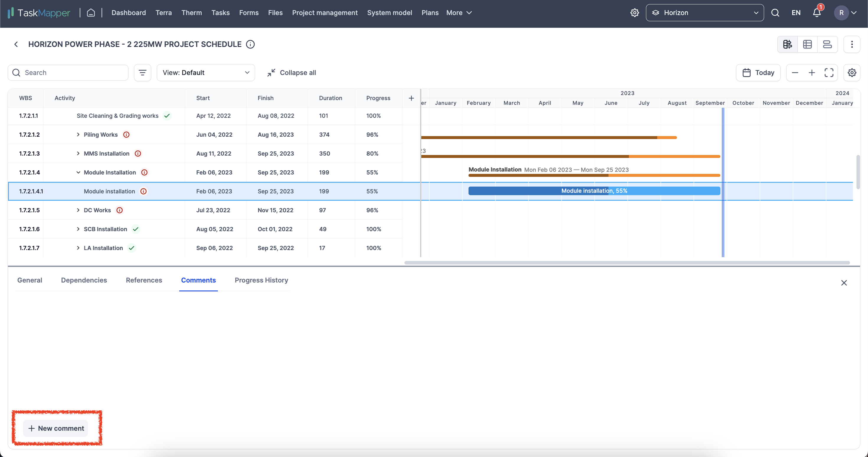Click the LA Installation completed checkmark
This screenshot has height=457, width=868.
pyautogui.click(x=131, y=248)
